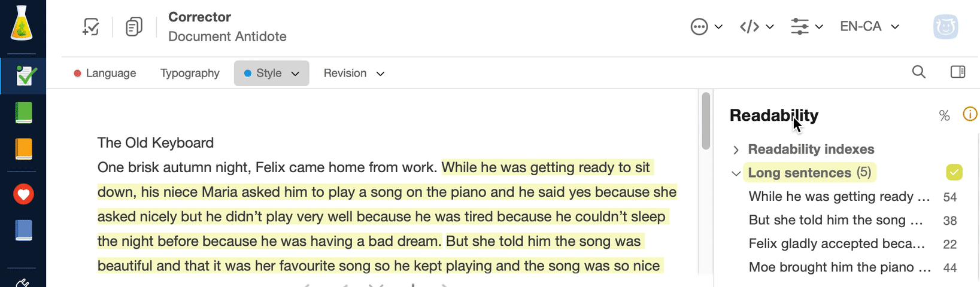Open the orange guides book icon
This screenshot has width=980, height=287.
click(23, 149)
